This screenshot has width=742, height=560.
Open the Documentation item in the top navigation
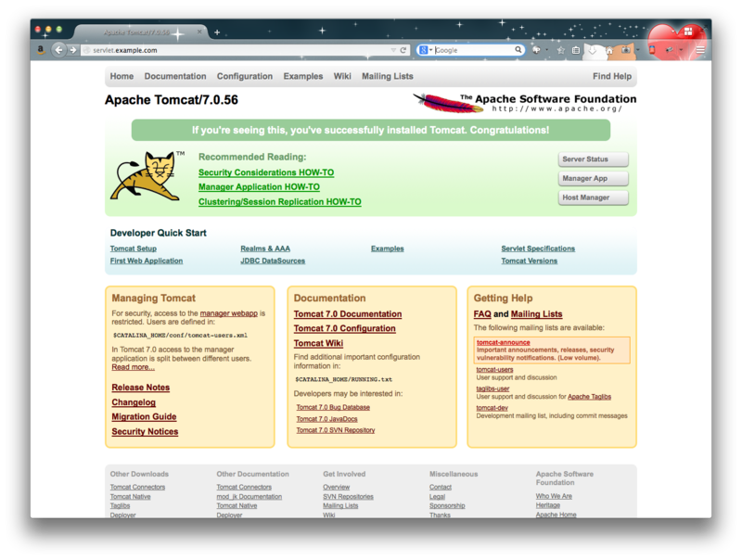175,77
